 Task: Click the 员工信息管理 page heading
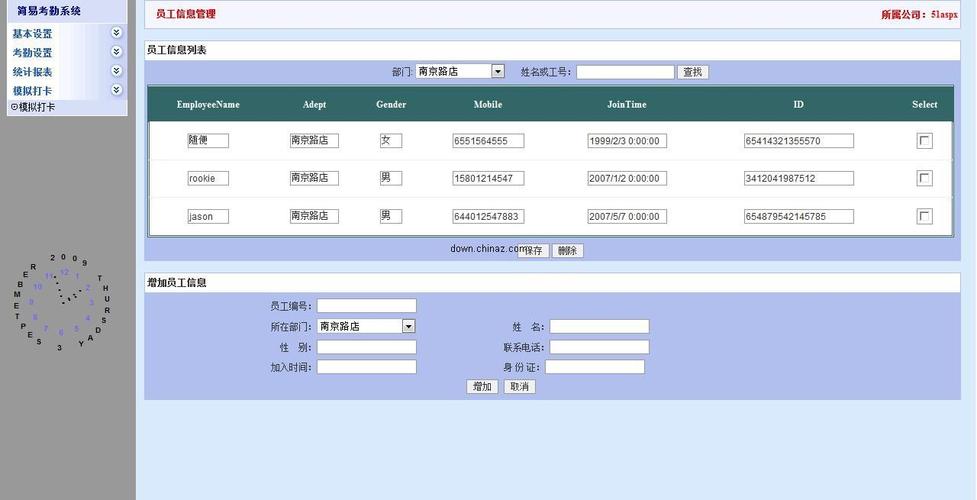pos(186,14)
